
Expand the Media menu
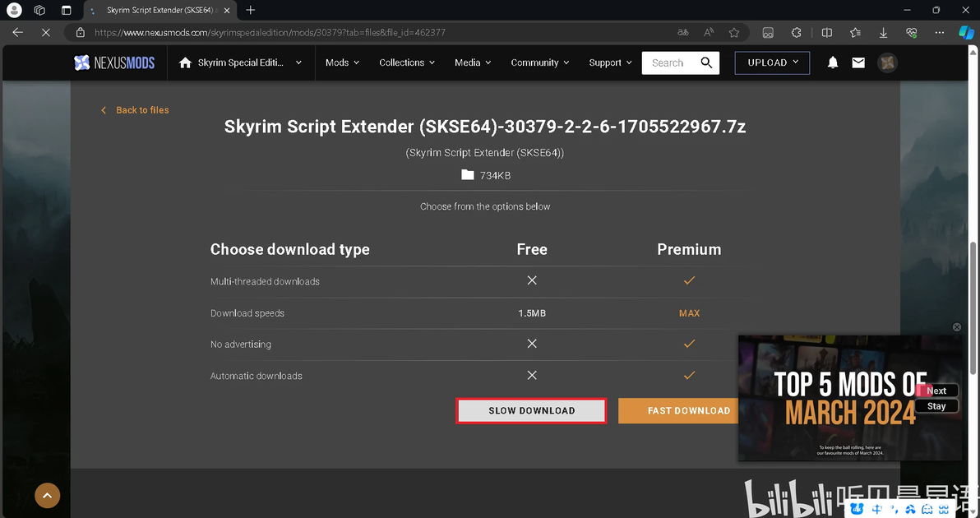click(x=473, y=62)
